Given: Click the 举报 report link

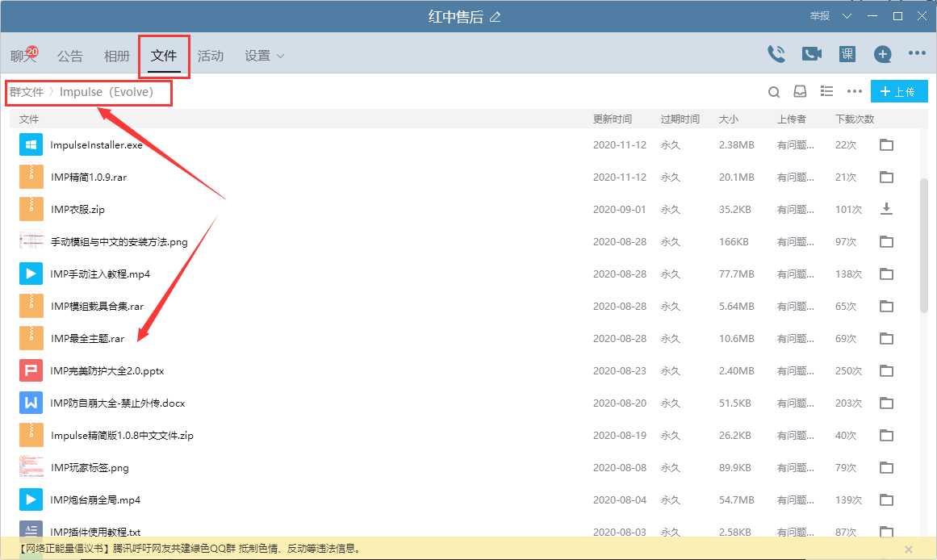Looking at the screenshot, I should (x=819, y=16).
